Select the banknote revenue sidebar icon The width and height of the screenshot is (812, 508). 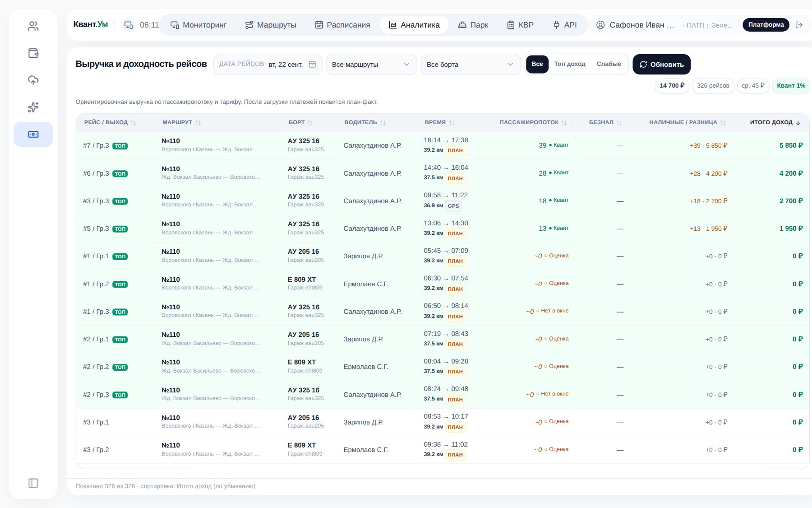(33, 134)
